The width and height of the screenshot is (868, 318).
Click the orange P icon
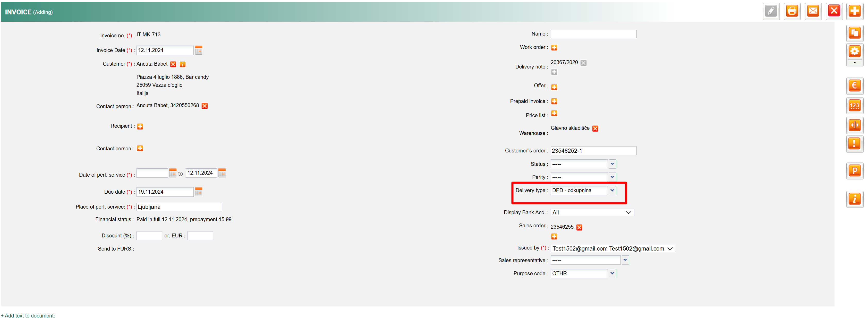854,171
